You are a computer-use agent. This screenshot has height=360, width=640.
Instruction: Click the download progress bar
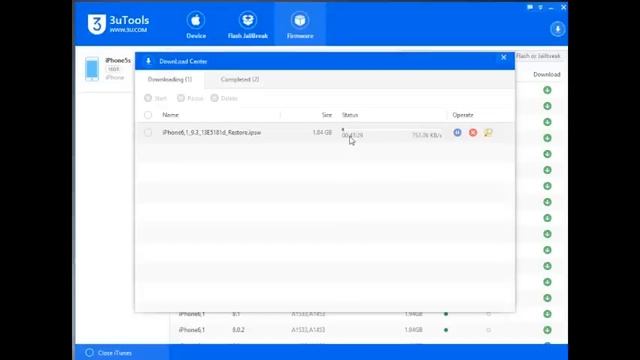coord(392,129)
